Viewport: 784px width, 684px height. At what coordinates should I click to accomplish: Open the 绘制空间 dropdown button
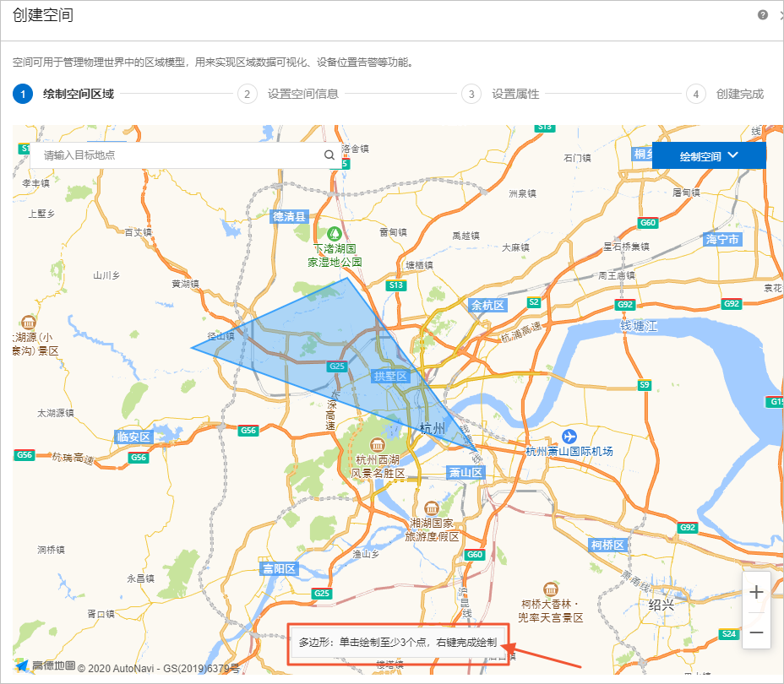tap(709, 156)
